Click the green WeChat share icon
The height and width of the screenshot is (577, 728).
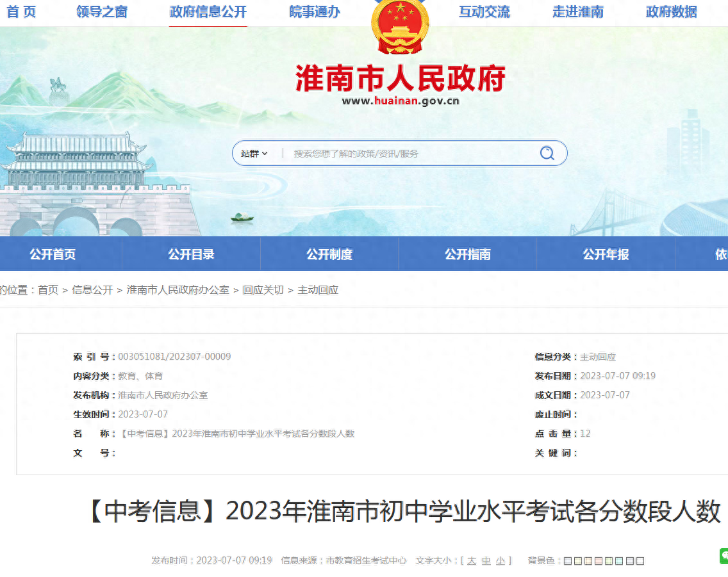click(x=724, y=556)
